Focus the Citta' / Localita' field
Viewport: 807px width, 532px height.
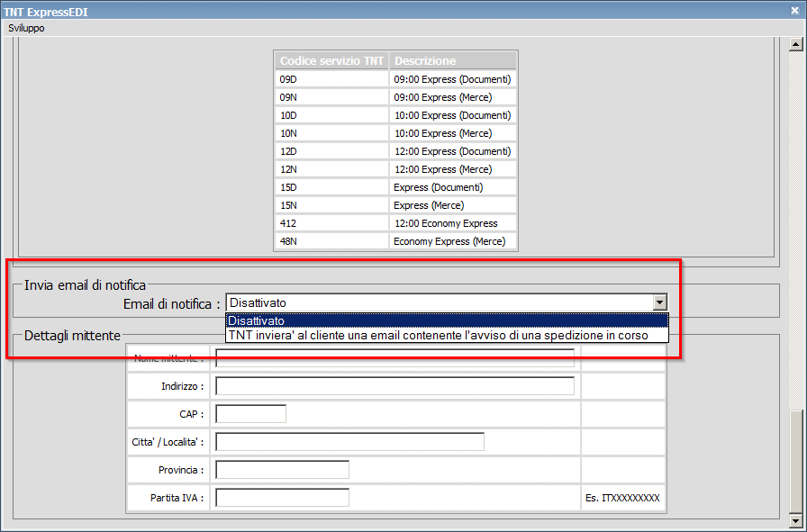[x=350, y=441]
